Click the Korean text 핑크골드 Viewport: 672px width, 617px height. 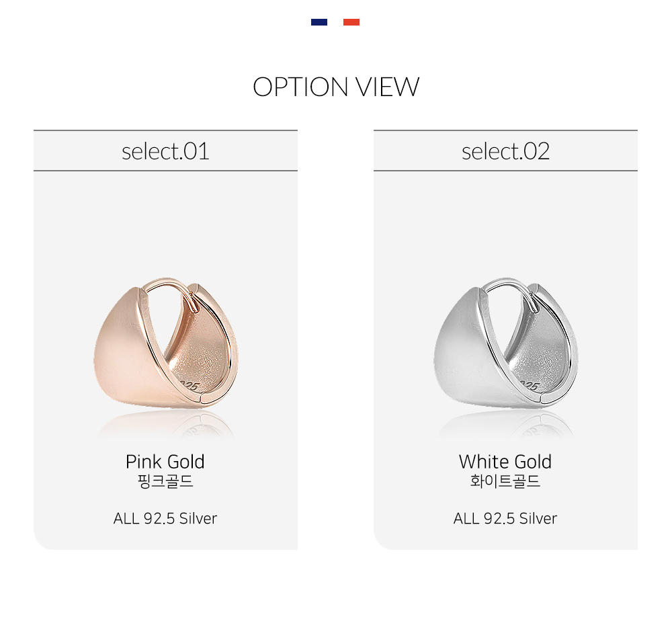pyautogui.click(x=165, y=481)
